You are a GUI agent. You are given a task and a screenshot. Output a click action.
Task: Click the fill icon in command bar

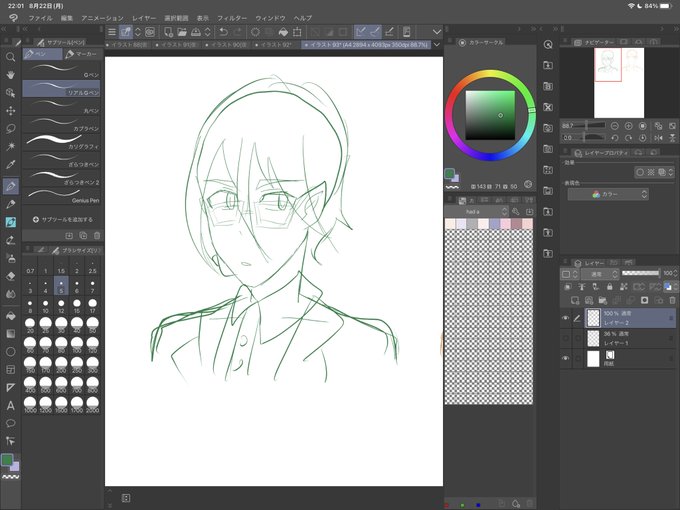coord(283,32)
